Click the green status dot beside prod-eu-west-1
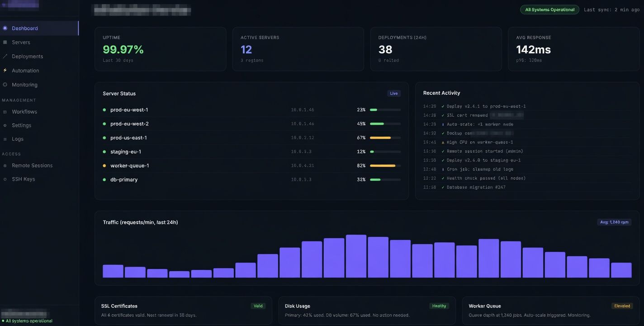The width and height of the screenshot is (644, 326). (104, 110)
